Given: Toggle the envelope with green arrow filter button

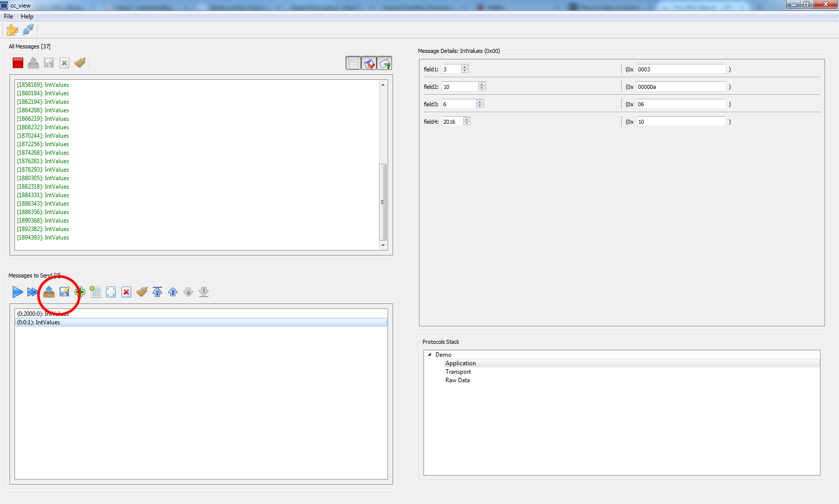Looking at the screenshot, I should pyautogui.click(x=384, y=63).
